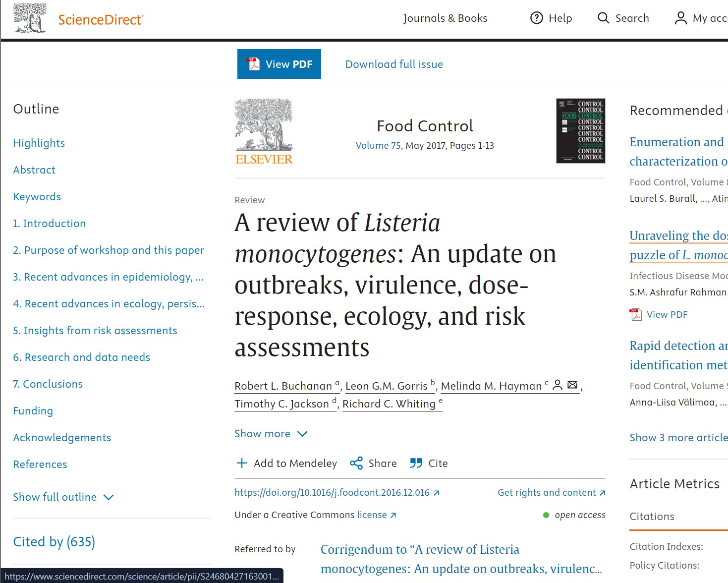Click the Search magnifier icon
The width and height of the screenshot is (728, 583).
point(603,18)
